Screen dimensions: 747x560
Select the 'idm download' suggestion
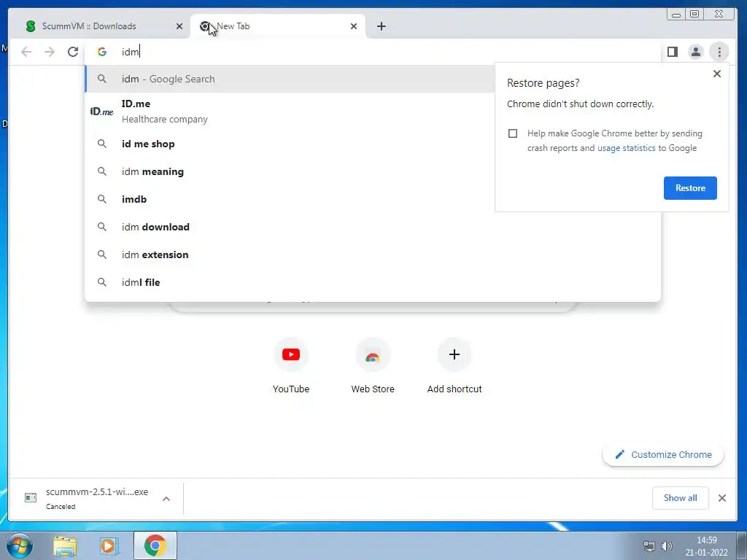click(373, 227)
